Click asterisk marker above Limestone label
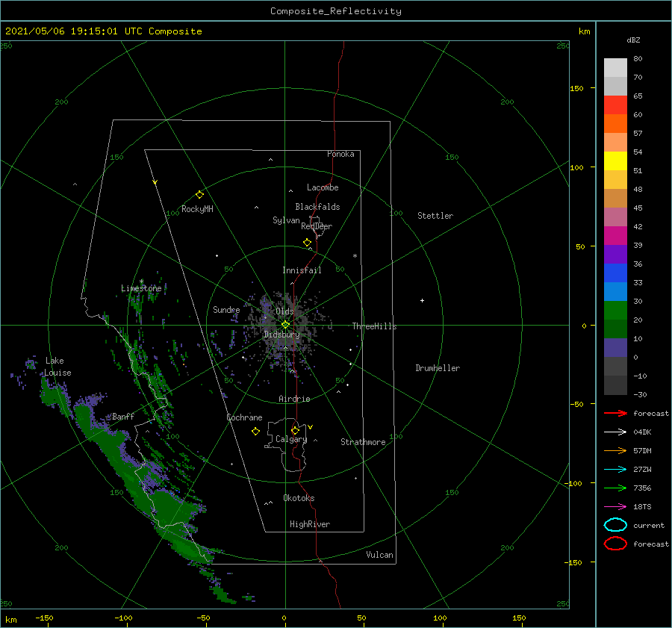This screenshot has height=628, width=672. tap(141, 282)
